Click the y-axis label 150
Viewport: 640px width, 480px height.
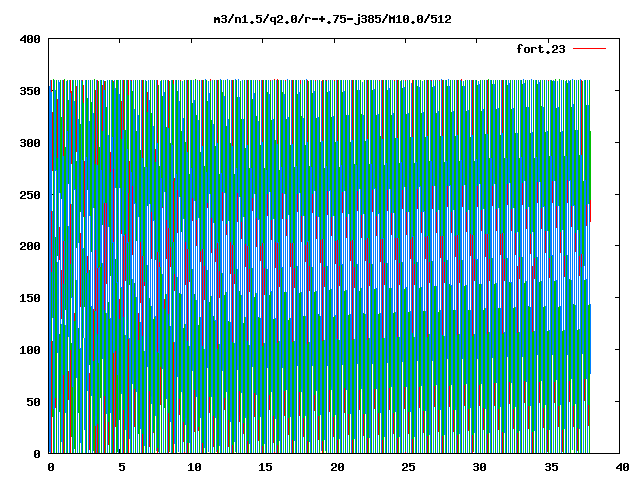30,298
